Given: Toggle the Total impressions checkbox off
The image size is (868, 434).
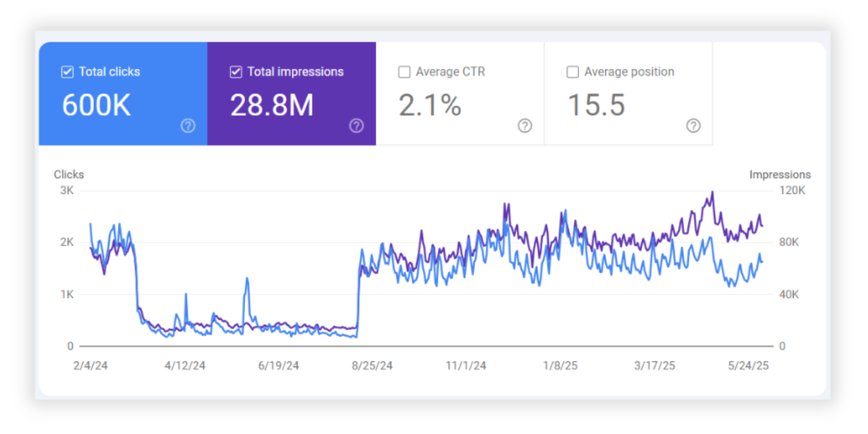Looking at the screenshot, I should coord(236,72).
